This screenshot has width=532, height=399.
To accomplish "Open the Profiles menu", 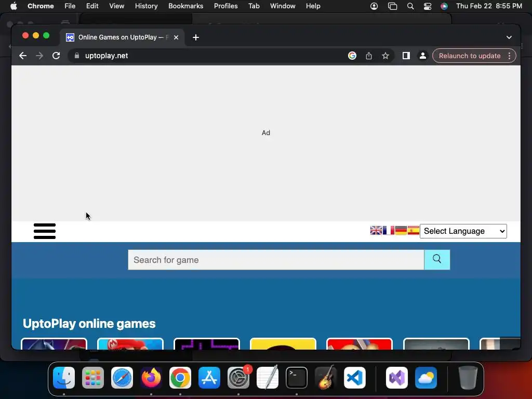I will [225, 6].
